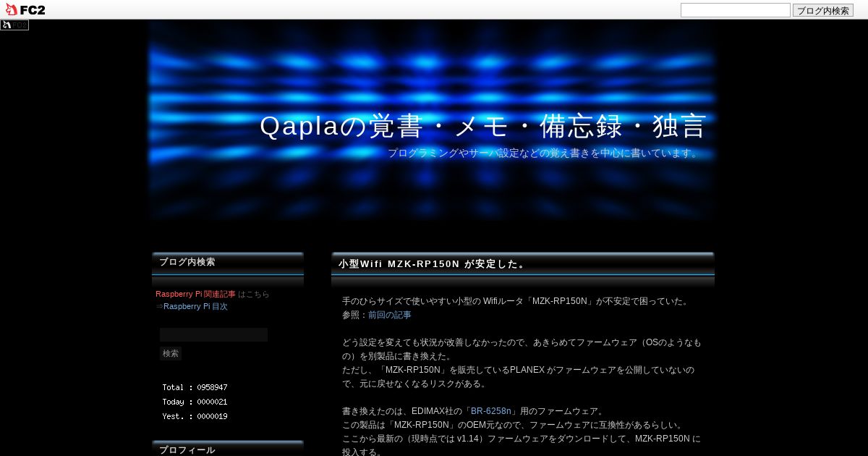Focus the top-bar blog search text field
868x456 pixels.
[x=735, y=10]
